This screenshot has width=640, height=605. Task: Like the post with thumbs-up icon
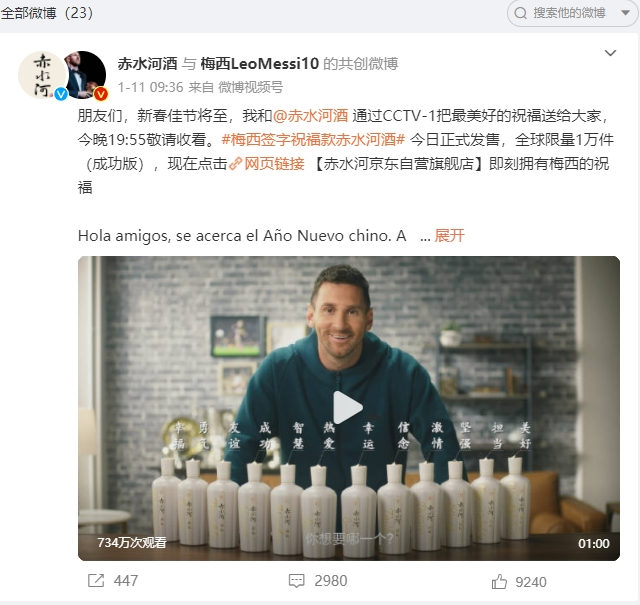[x=499, y=581]
